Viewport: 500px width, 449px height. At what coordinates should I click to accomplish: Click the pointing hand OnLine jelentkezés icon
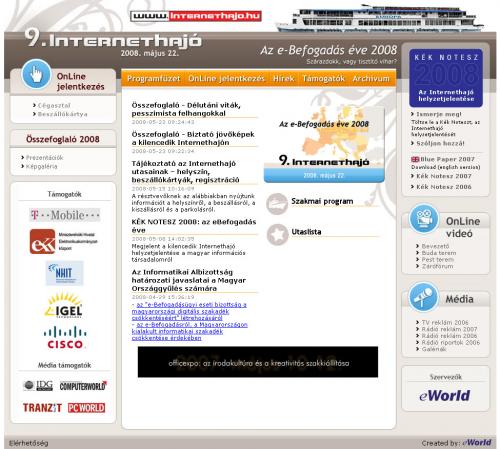[x=36, y=74]
